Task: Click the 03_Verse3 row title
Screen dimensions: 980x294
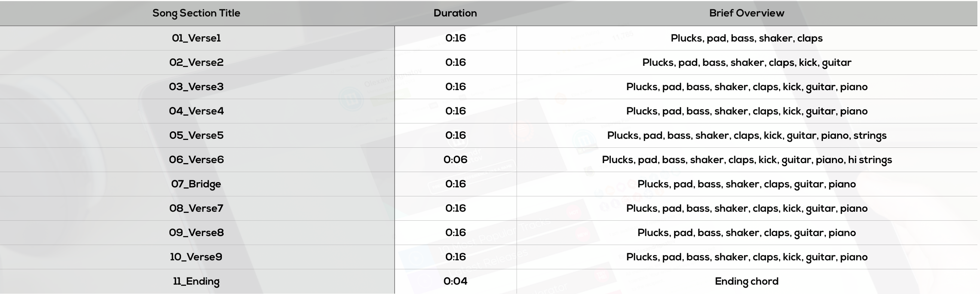Action: tap(196, 87)
